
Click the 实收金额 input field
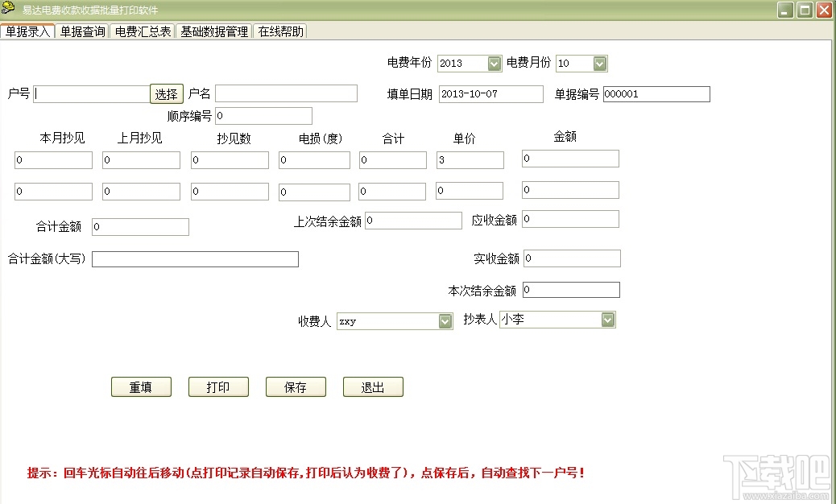pos(572,258)
